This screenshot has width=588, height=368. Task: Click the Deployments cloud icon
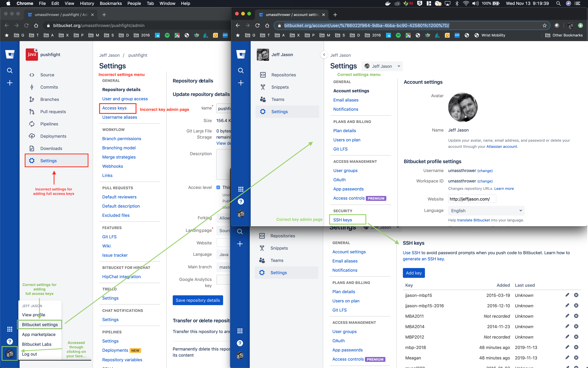tap(32, 136)
